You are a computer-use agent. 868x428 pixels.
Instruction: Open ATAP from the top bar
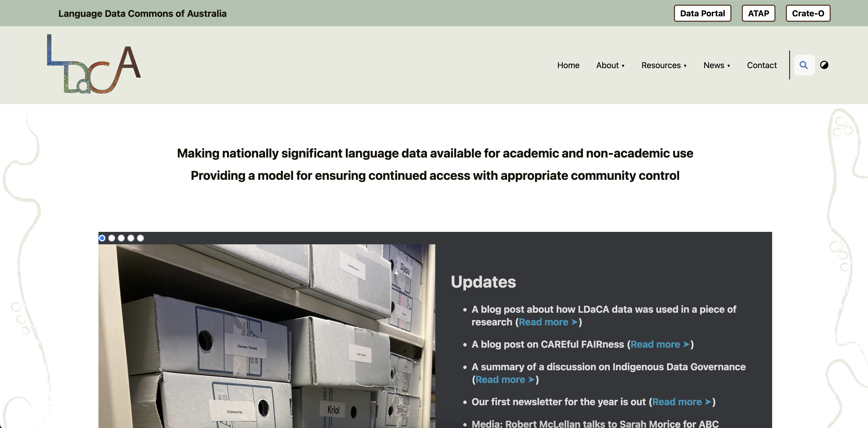[x=758, y=13]
